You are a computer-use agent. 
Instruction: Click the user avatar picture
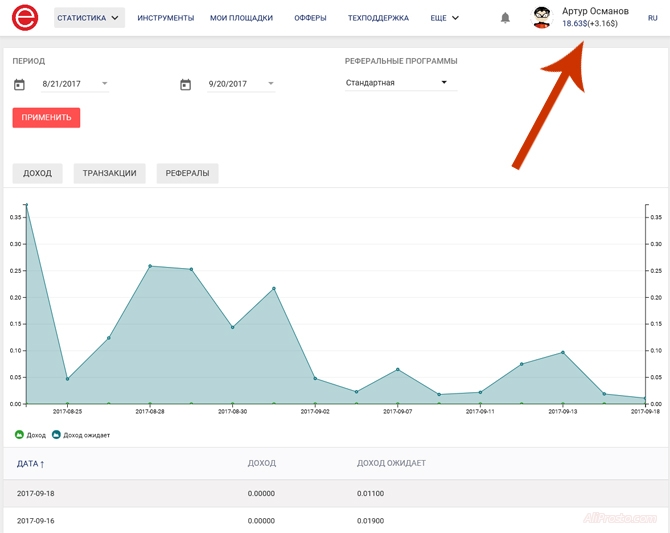click(x=541, y=17)
